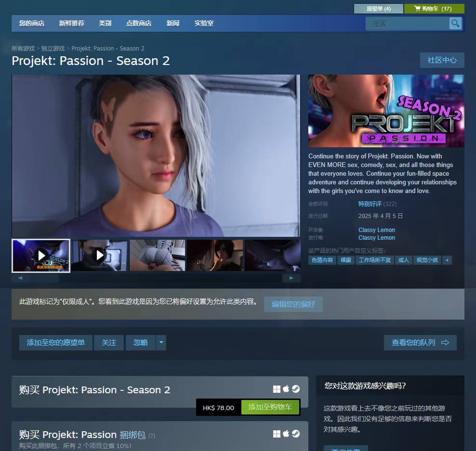Open 新闻 news tab
The image size is (476, 451).
[x=173, y=24]
